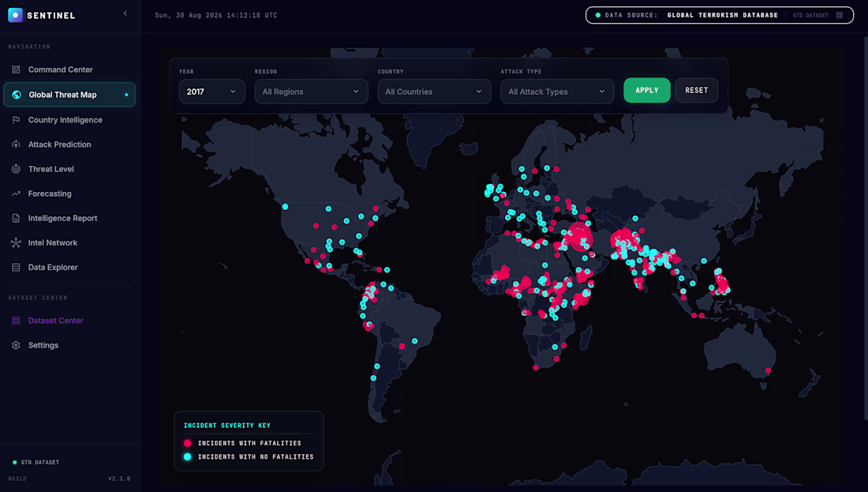Go to Intel Network
Image resolution: width=868 pixels, height=492 pixels.
tap(69, 242)
